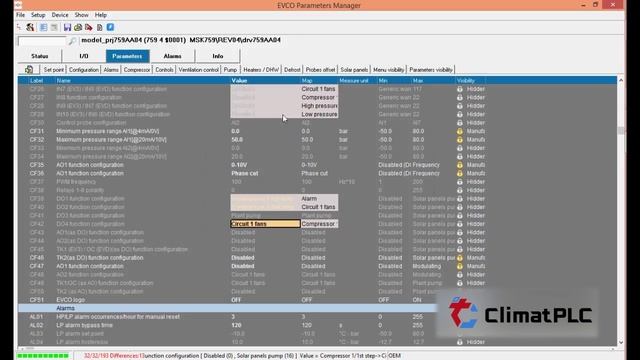The width and height of the screenshot is (640, 360).
Task: Click the 120 value of LP alarm bypass time
Action: (236, 325)
